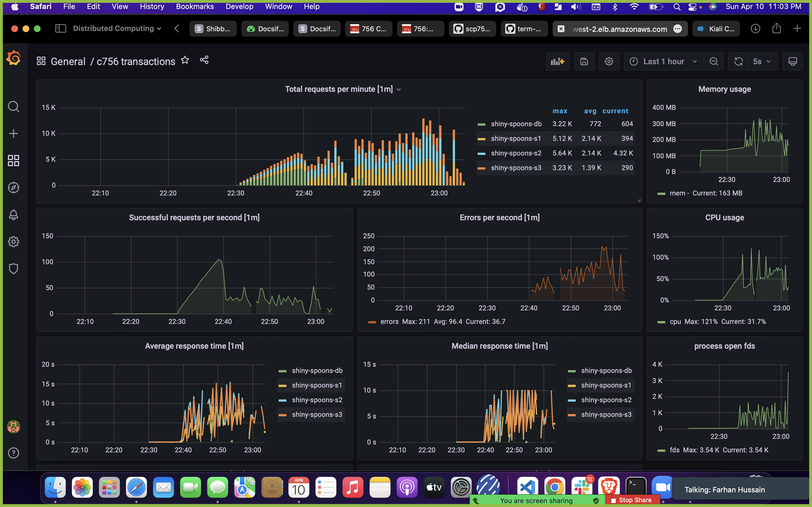812x507 pixels.
Task: Open dashboard settings gear icon
Action: 609,61
